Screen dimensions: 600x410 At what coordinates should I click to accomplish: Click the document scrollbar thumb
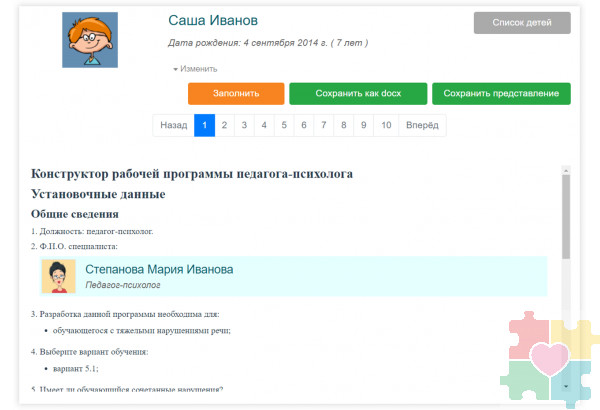pyautogui.click(x=566, y=215)
